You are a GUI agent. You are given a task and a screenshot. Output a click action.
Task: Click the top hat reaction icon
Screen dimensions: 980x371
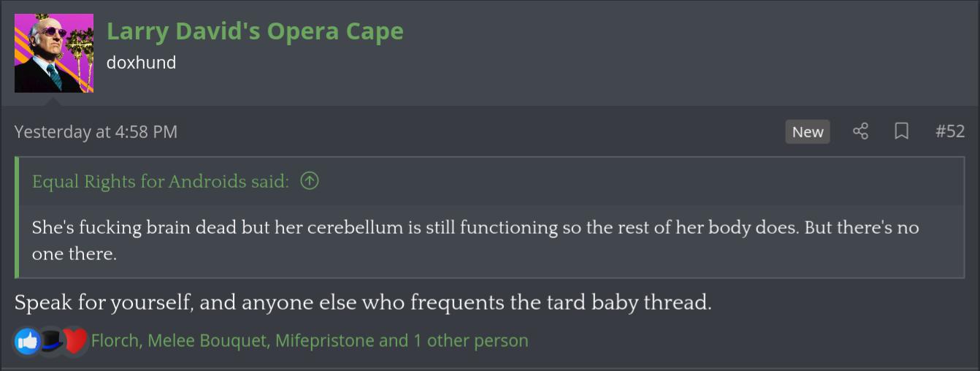(50, 340)
